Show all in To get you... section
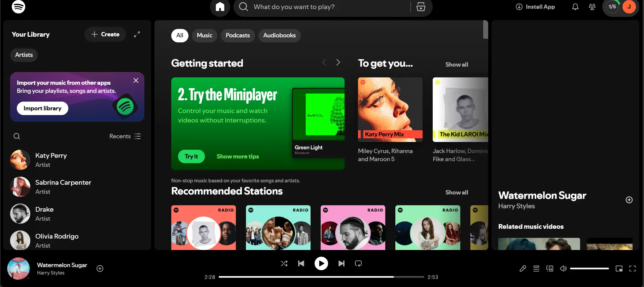 coord(457,65)
